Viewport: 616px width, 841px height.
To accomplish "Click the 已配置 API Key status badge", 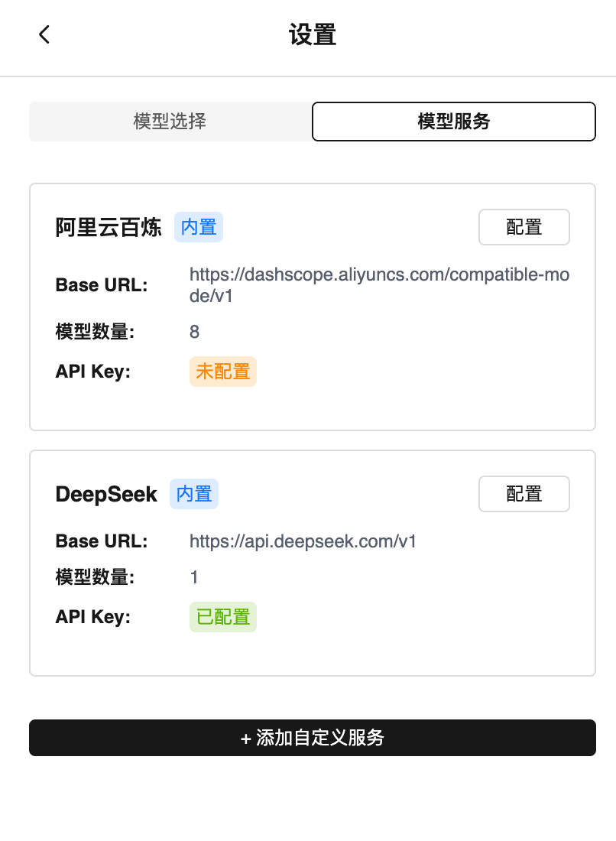I will (x=222, y=617).
